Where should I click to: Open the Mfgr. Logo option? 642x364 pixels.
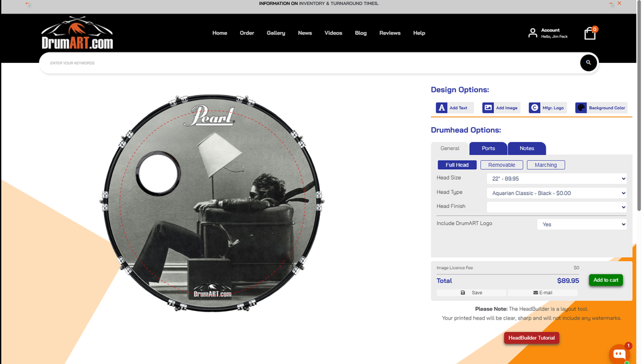click(535, 108)
